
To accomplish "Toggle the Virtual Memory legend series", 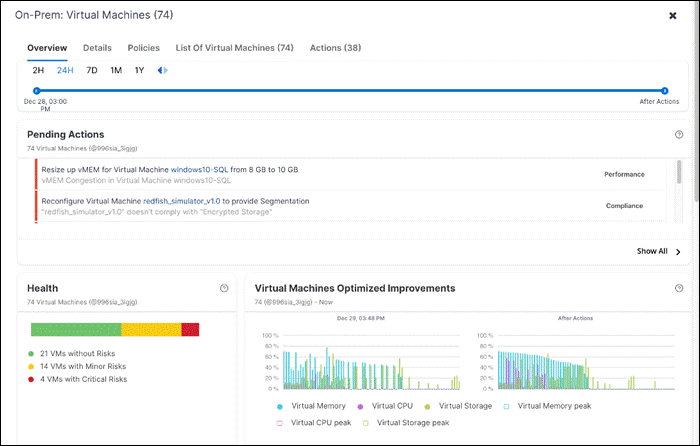I will pyautogui.click(x=312, y=406).
